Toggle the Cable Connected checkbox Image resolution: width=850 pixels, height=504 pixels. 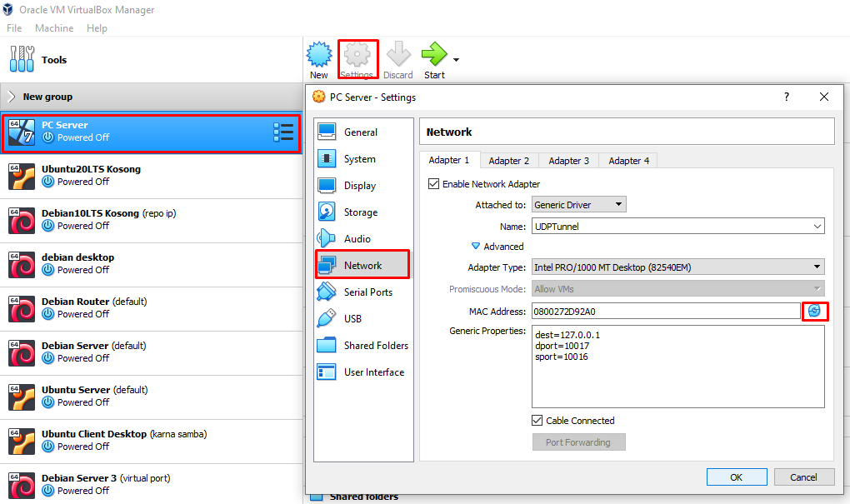tap(537, 421)
